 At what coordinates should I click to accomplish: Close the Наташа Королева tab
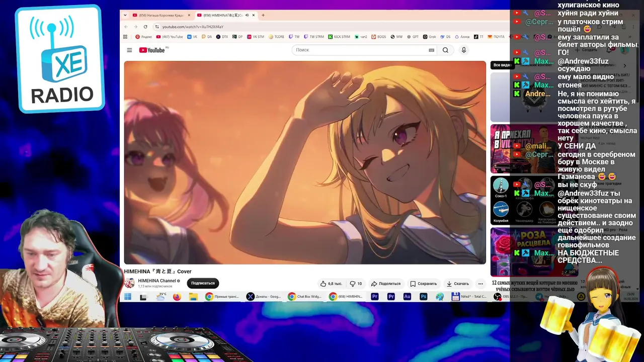click(189, 15)
